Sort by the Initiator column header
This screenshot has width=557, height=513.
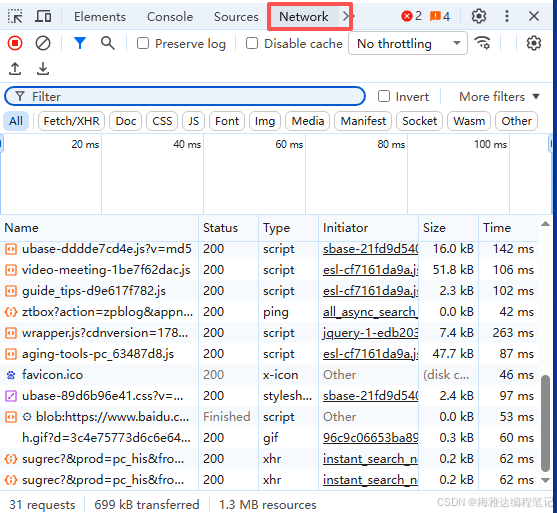(368, 228)
